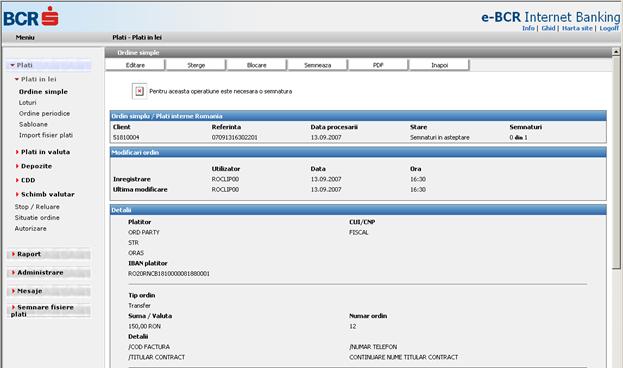Screen dimensions: 623x368
Task: Click the scrollbar up arrow
Action: pyautogui.click(x=616, y=52)
